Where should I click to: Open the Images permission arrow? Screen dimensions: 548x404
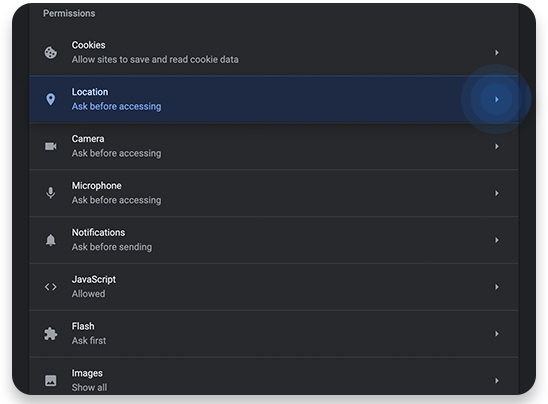497,381
